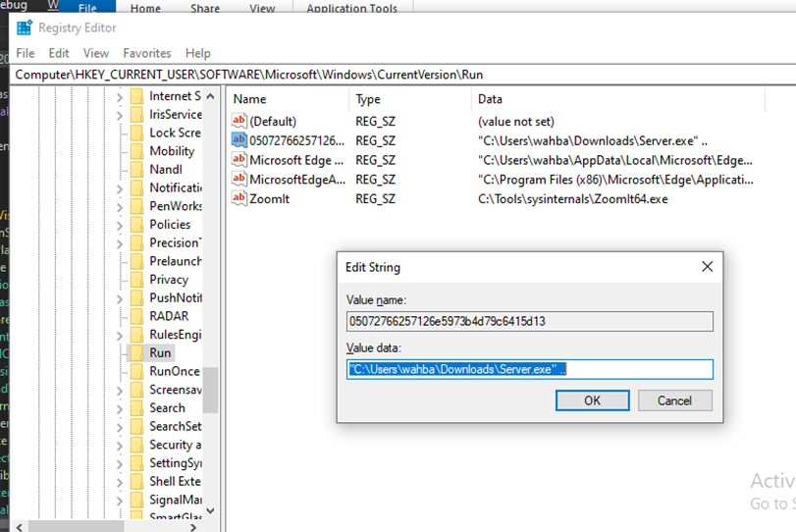Click the (Default) value string icon
The height and width of the screenshot is (532, 796).
click(239, 121)
